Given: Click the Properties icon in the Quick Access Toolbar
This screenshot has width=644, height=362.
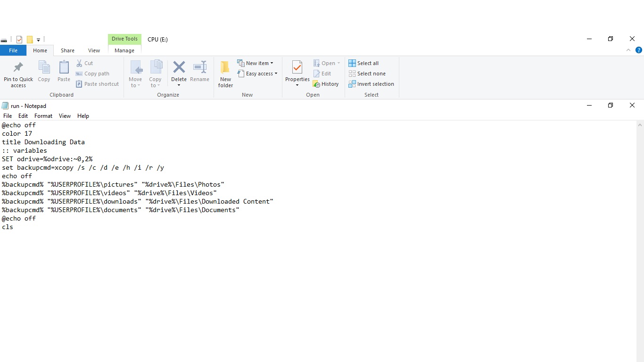Looking at the screenshot, I should pos(19,40).
